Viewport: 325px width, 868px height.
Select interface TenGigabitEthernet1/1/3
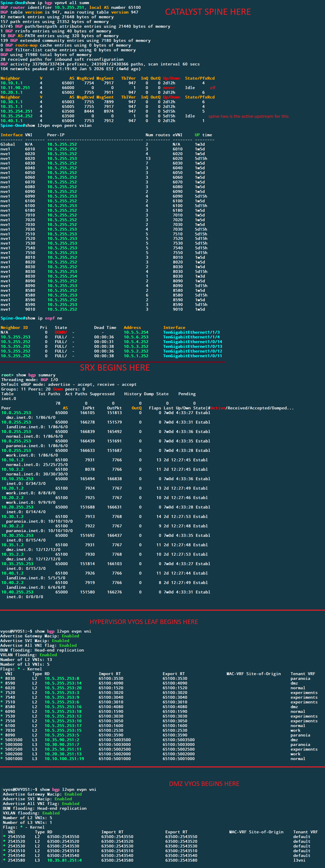(191, 332)
